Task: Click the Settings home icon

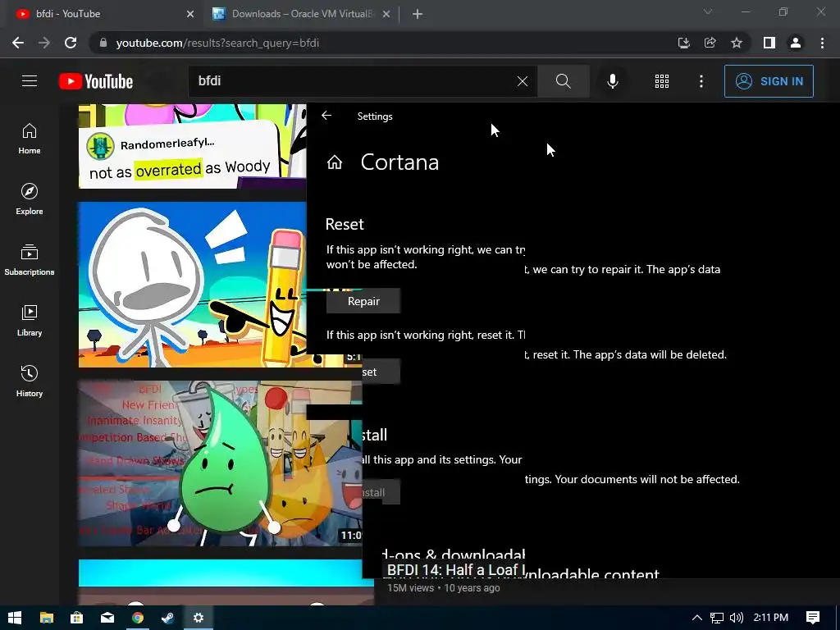Action: 335,162
